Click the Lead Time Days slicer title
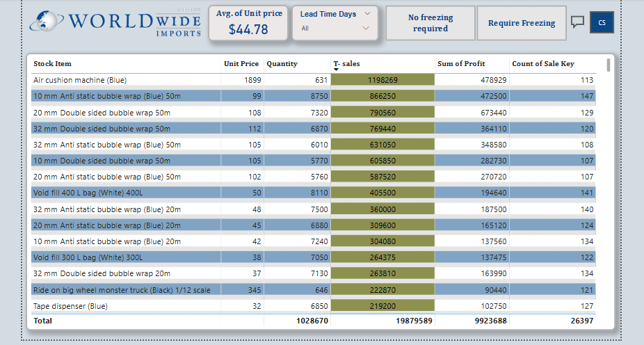Viewport: 644px width, 345px height. 328,14
